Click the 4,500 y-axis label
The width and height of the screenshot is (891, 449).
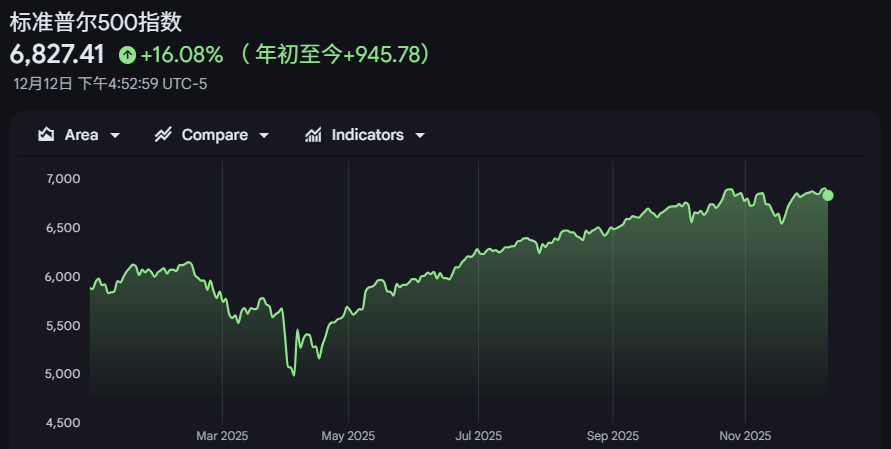click(63, 423)
